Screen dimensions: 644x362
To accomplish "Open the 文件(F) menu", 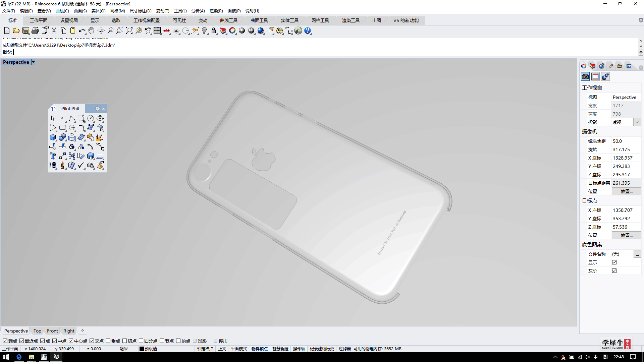I will [9, 11].
